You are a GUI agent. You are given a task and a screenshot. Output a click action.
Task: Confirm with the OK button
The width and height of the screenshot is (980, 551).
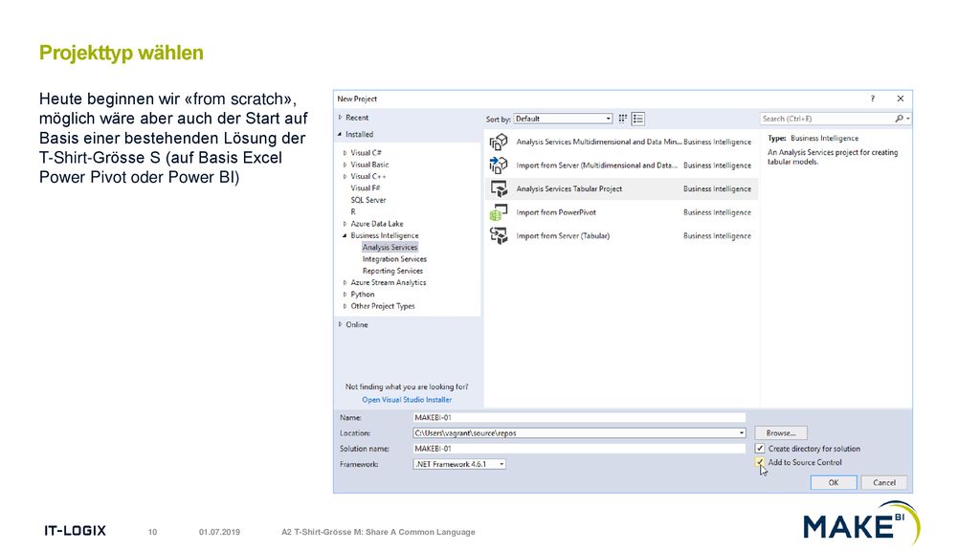pos(834,483)
